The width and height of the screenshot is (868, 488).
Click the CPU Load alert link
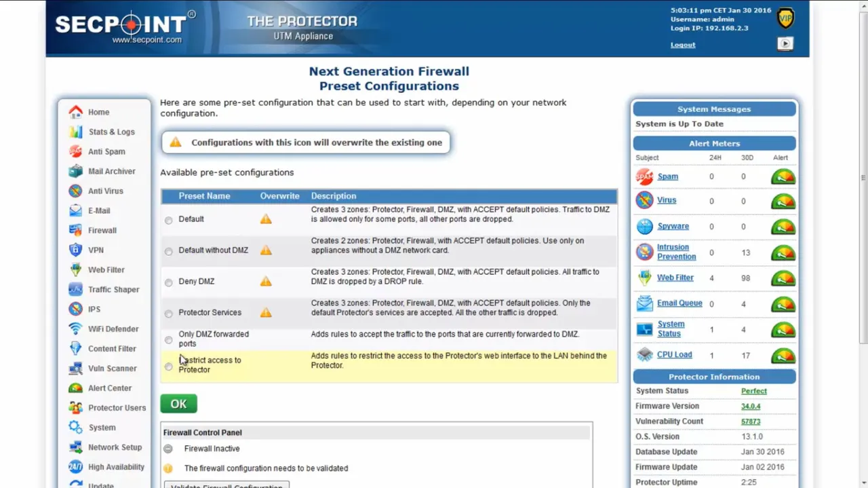point(675,354)
